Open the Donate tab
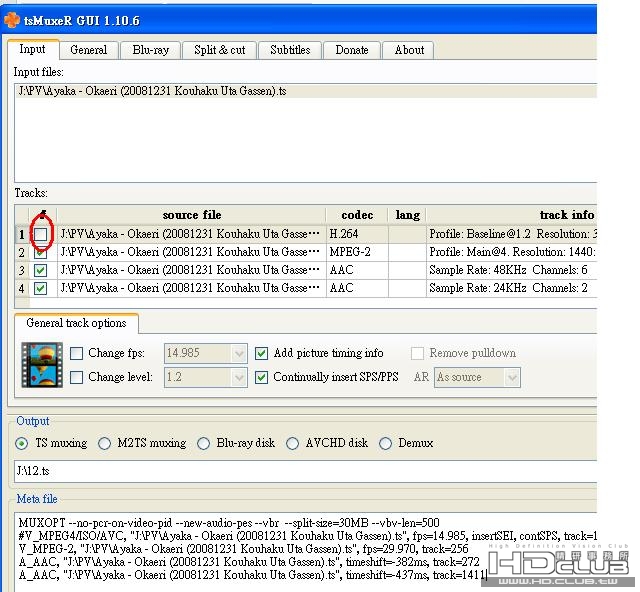The image size is (640, 592). tap(352, 50)
